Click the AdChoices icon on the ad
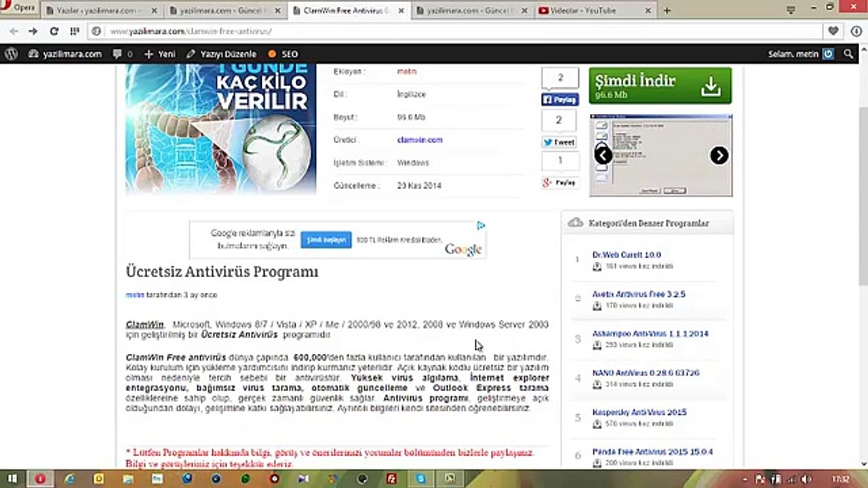 coord(481,226)
